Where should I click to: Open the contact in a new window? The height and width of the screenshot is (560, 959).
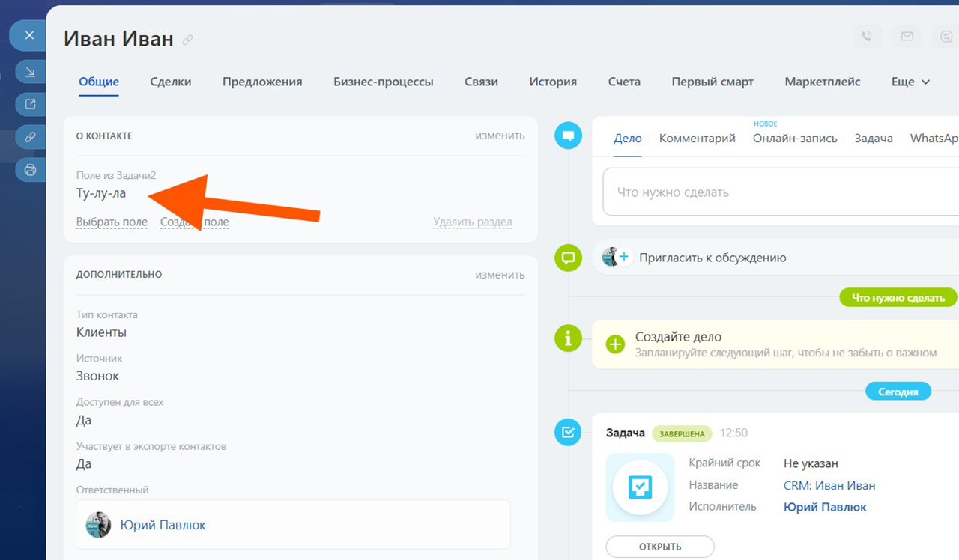30,104
